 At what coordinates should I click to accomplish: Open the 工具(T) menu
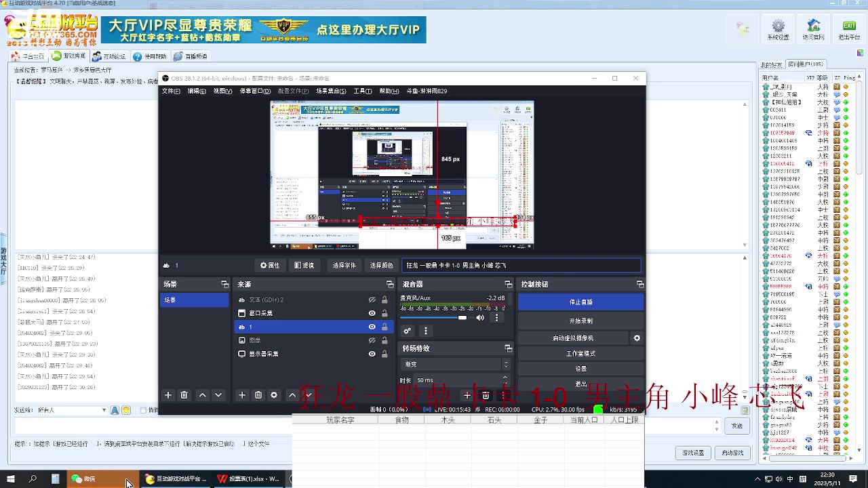tap(363, 90)
